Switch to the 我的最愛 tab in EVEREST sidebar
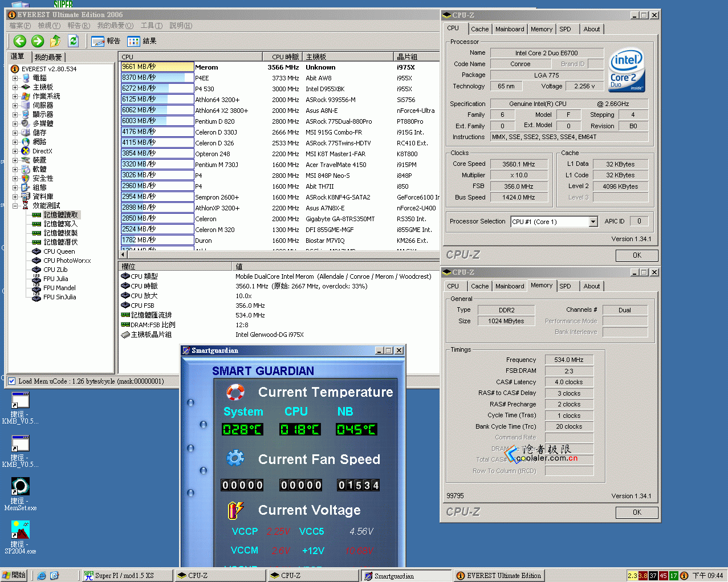Image resolution: width=728 pixels, height=582 pixels. tap(48, 57)
